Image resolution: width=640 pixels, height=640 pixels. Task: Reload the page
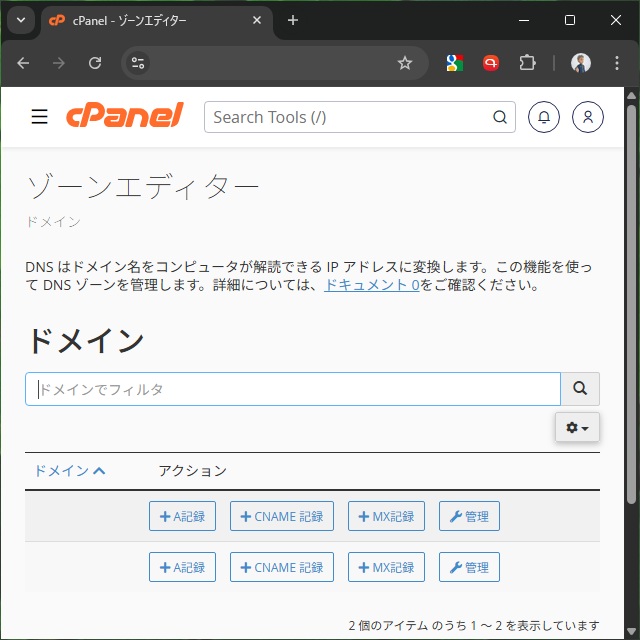[x=95, y=63]
